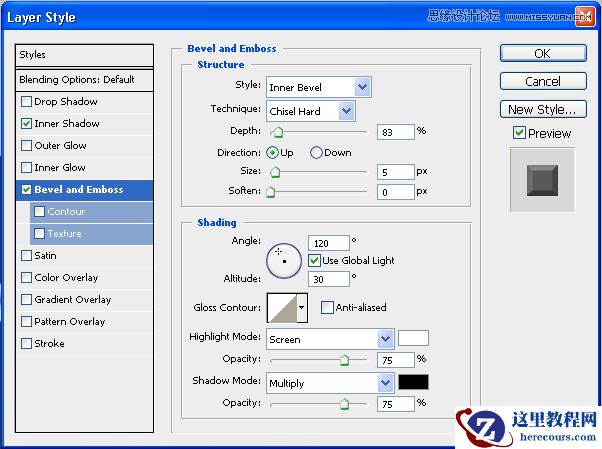This screenshot has height=449, width=602.
Task: Select the Contour sub-item in the list
Action: coord(66,212)
